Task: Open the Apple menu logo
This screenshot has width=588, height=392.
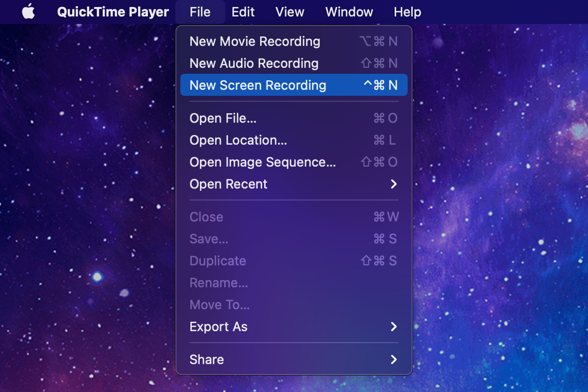Action: click(x=28, y=11)
